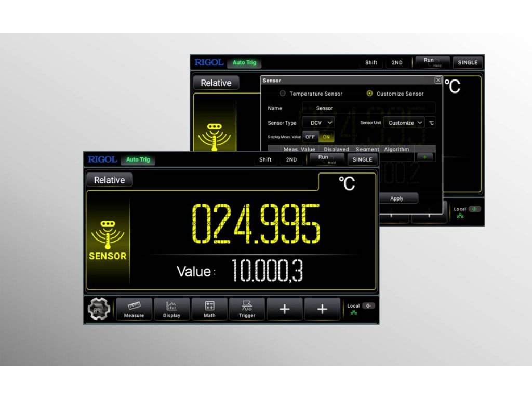Add shortcut with second plus button beside Local
Screen dimensions: 532x399
tap(322, 309)
